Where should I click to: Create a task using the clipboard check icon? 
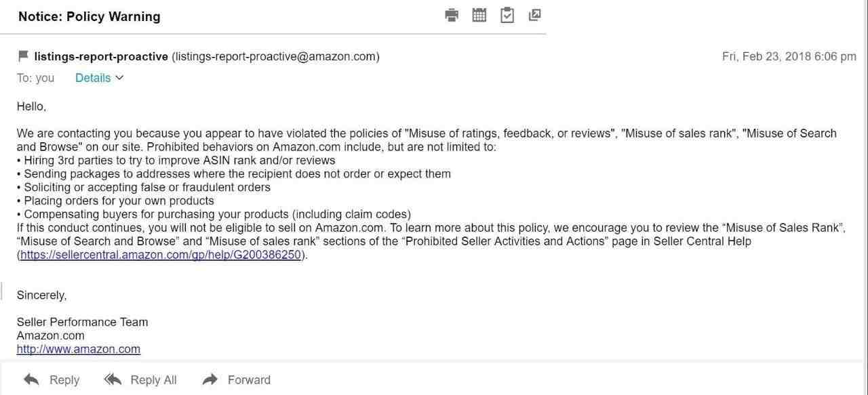point(507,15)
